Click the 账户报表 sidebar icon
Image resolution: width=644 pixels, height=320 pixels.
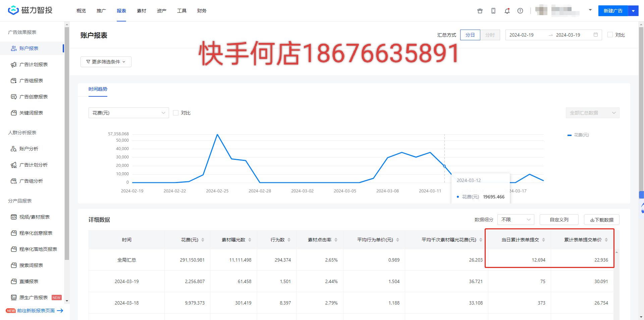click(14, 48)
